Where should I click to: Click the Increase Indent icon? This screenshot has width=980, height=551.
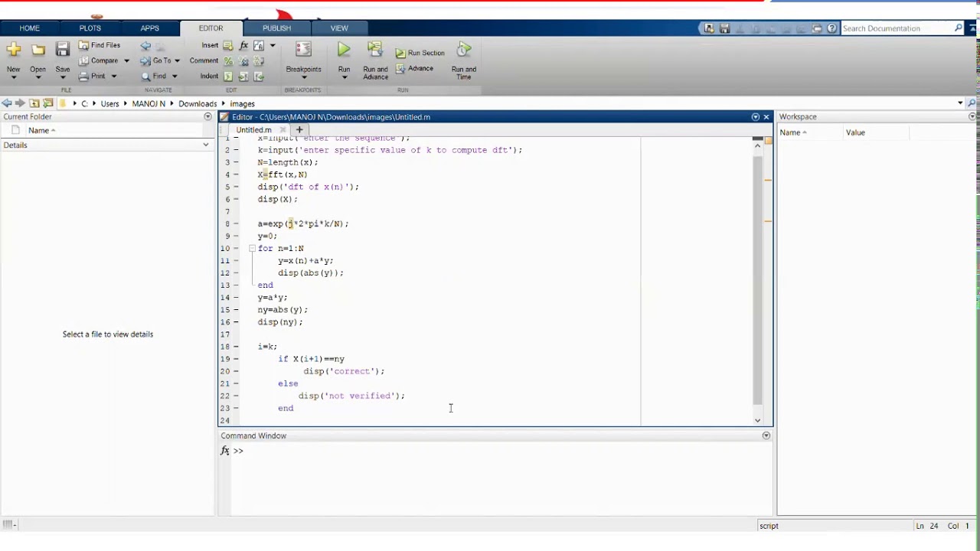243,76
